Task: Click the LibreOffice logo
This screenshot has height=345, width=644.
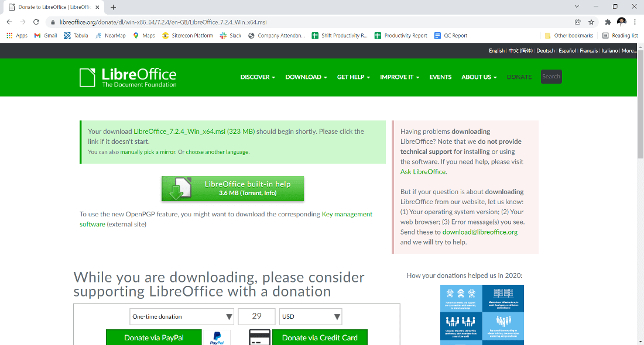Action: tap(128, 78)
